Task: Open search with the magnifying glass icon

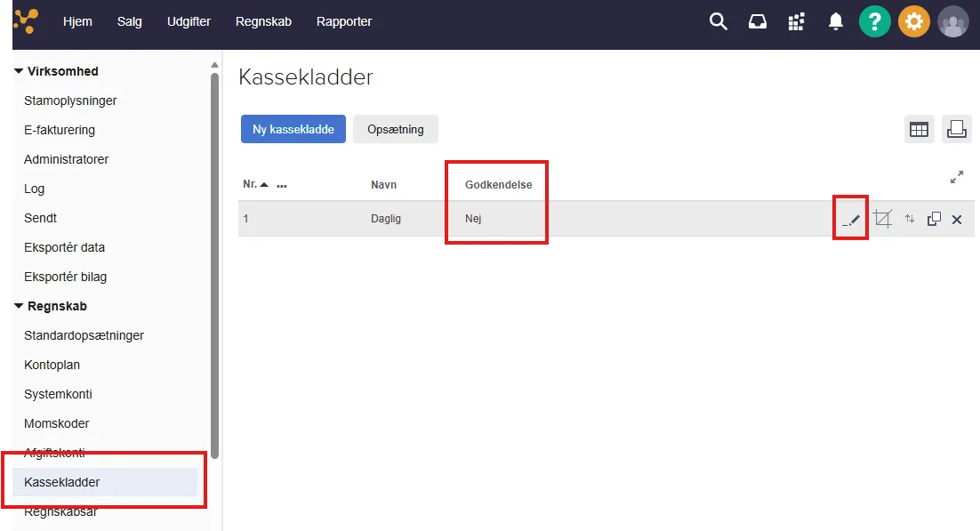Action: click(718, 21)
